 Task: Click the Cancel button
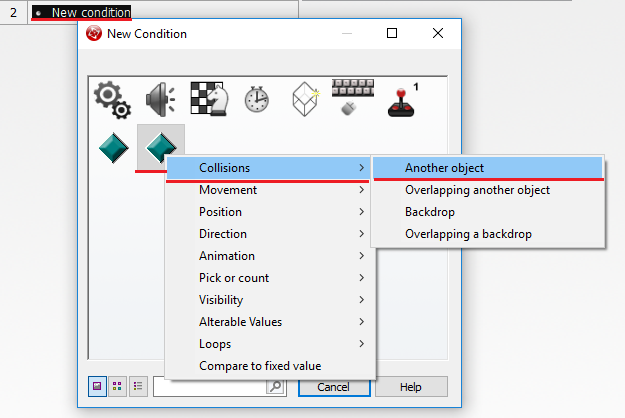[x=334, y=387]
